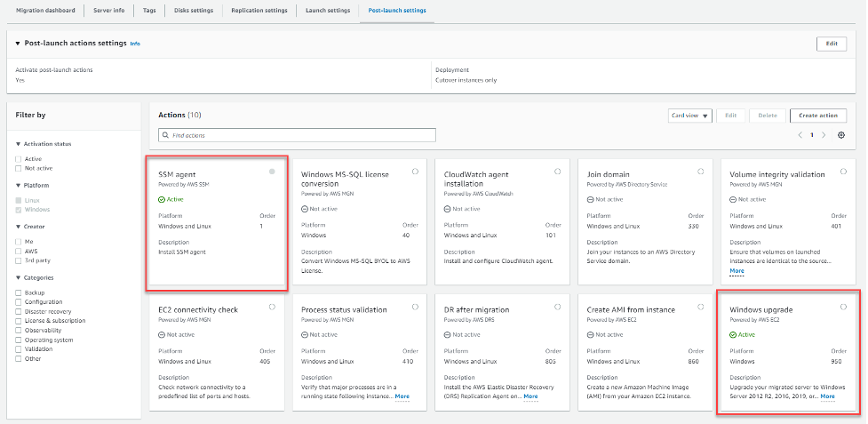
Task: Select the Create AMI from instance card
Action: coord(701,307)
